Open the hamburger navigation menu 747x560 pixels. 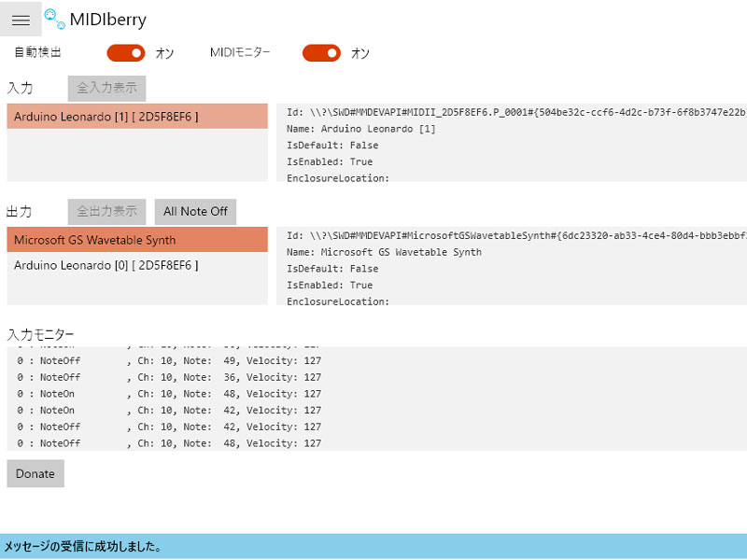[x=21, y=20]
